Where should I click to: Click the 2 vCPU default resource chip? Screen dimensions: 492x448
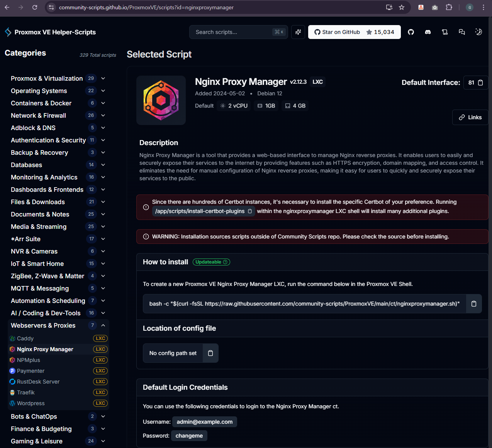234,106
